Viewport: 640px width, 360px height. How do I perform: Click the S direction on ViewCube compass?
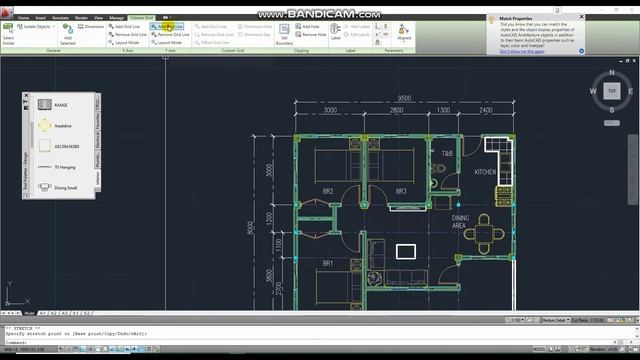pyautogui.click(x=612, y=110)
